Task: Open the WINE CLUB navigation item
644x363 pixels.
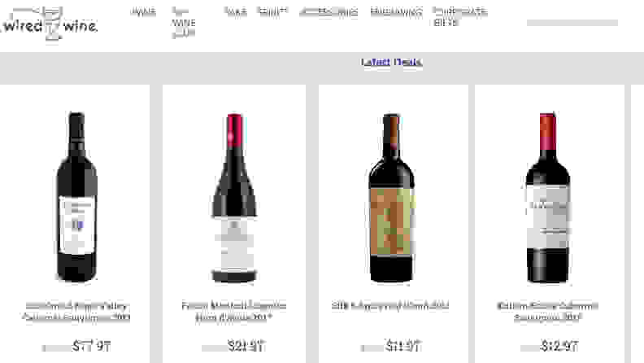Action: coord(183,23)
